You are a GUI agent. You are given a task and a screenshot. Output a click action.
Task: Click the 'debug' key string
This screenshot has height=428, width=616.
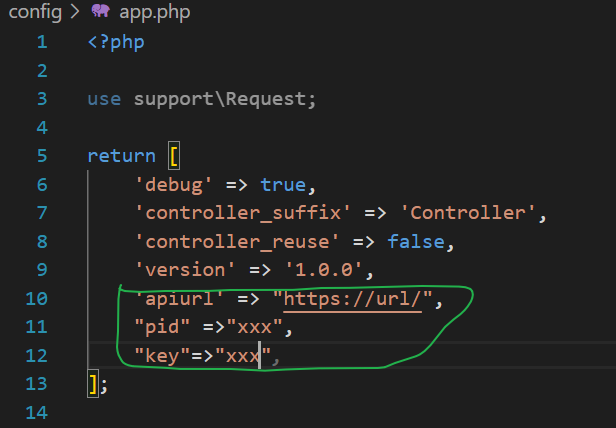coord(174,185)
